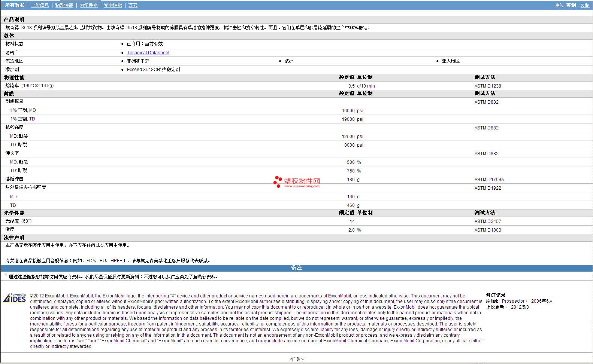
Task: Select the 总体 section header
Action: (x=9, y=36)
